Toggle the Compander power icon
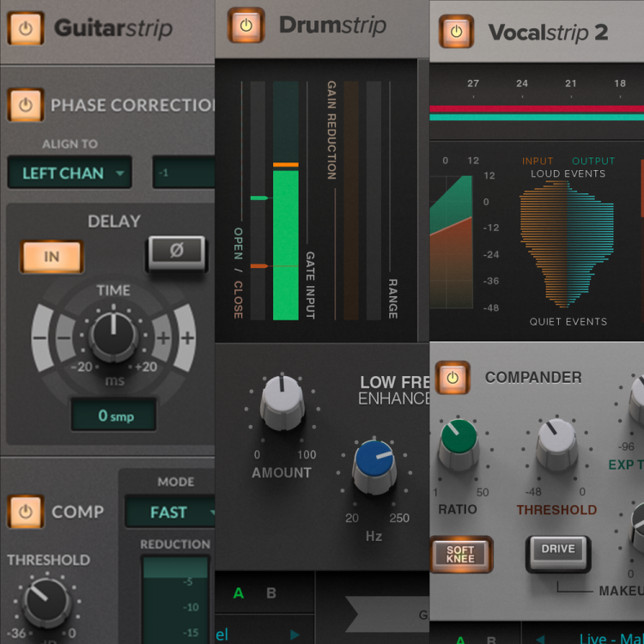Screen dimensions: 644x644 (453, 378)
